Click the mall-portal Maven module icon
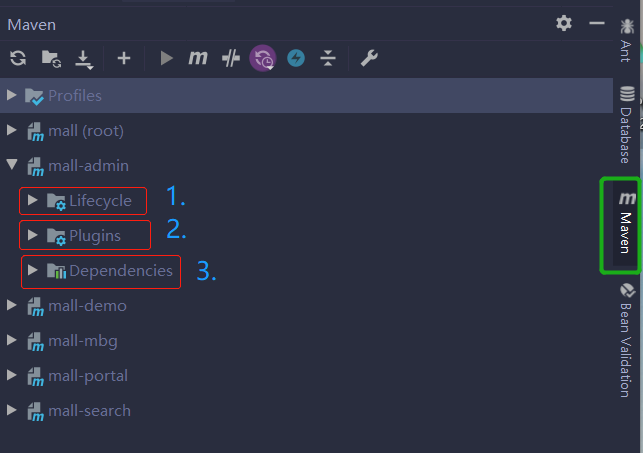The width and height of the screenshot is (643, 453). [x=36, y=377]
